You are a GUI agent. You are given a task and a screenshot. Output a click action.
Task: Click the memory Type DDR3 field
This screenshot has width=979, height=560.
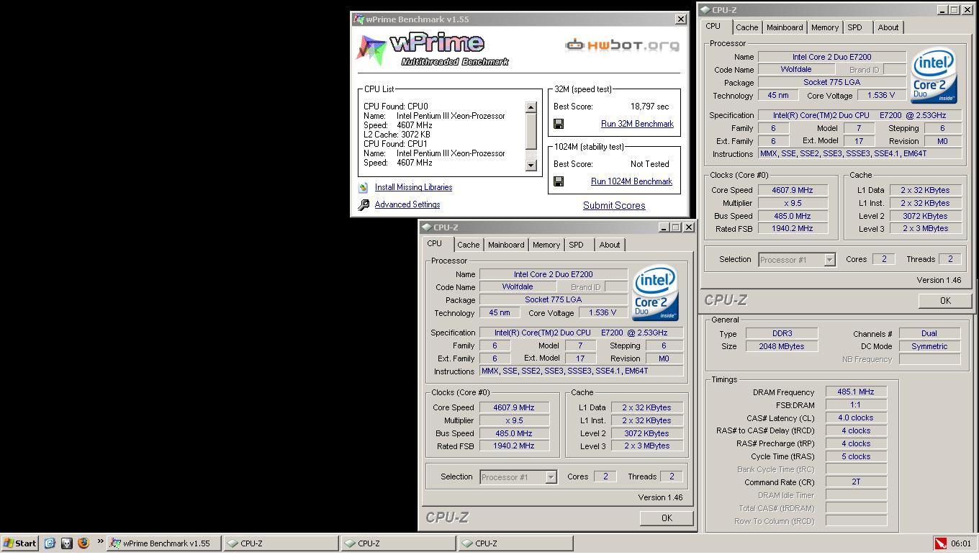coord(781,334)
